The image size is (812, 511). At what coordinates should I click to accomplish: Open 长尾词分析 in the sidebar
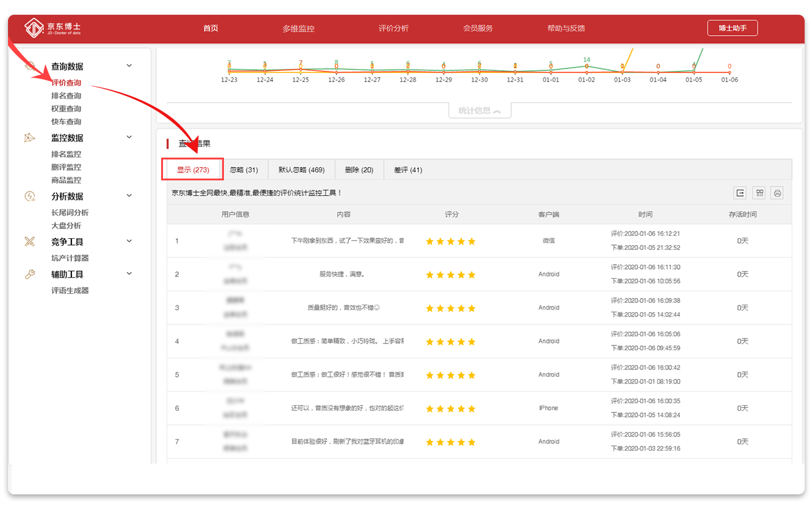point(70,213)
